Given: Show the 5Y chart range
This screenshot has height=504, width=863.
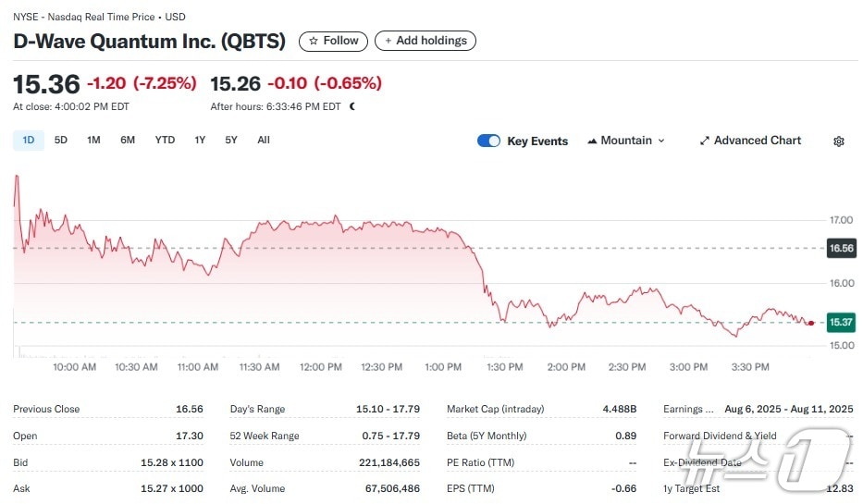Looking at the screenshot, I should [231, 140].
